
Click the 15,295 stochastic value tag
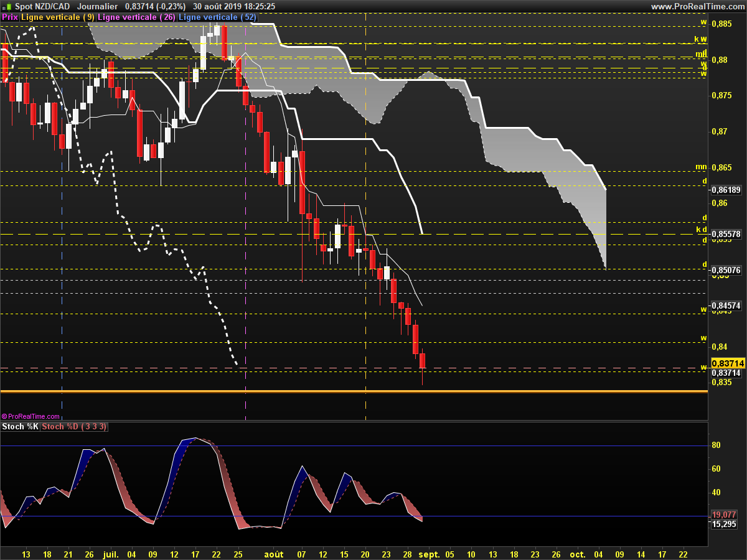tap(724, 525)
